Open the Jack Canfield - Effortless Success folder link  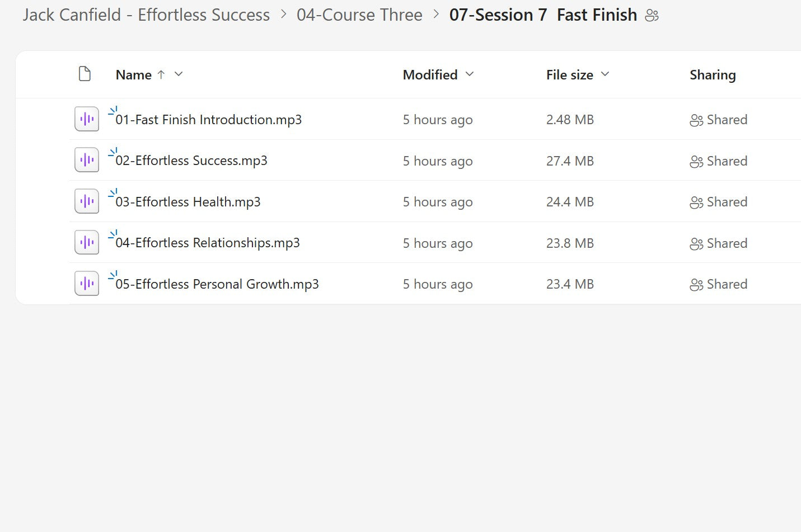point(146,15)
